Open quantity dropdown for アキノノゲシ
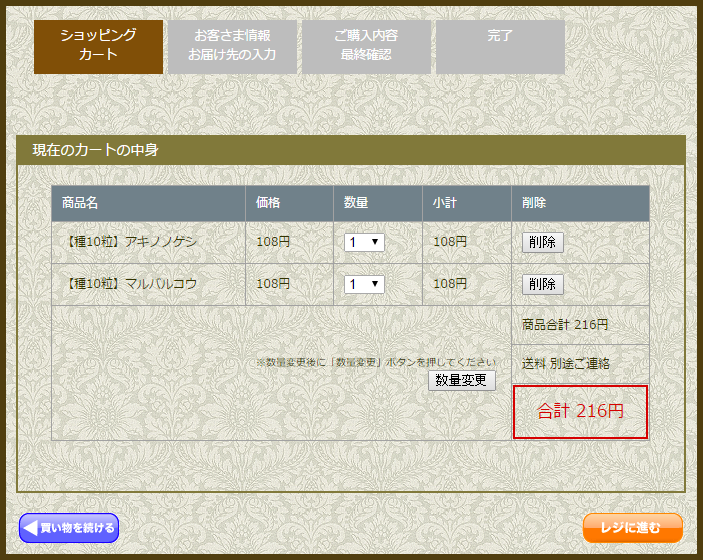Image resolution: width=703 pixels, height=560 pixels. (x=364, y=242)
